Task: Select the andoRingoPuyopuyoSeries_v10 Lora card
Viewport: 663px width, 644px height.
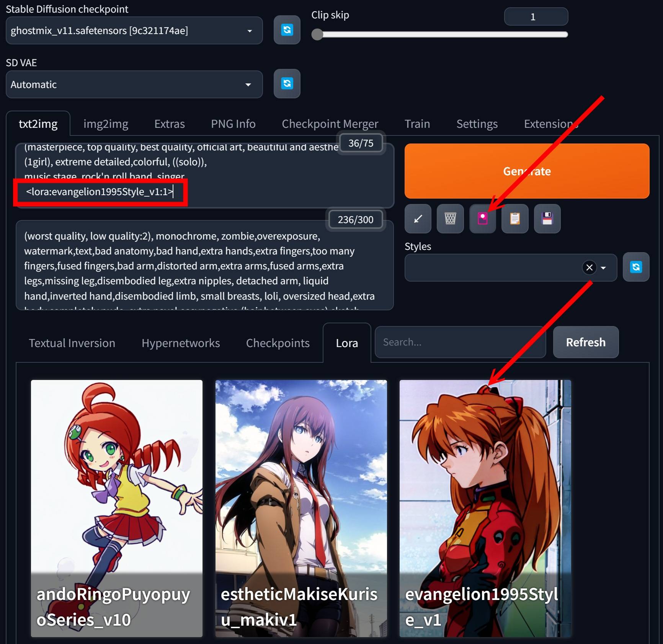Action: pos(117,508)
